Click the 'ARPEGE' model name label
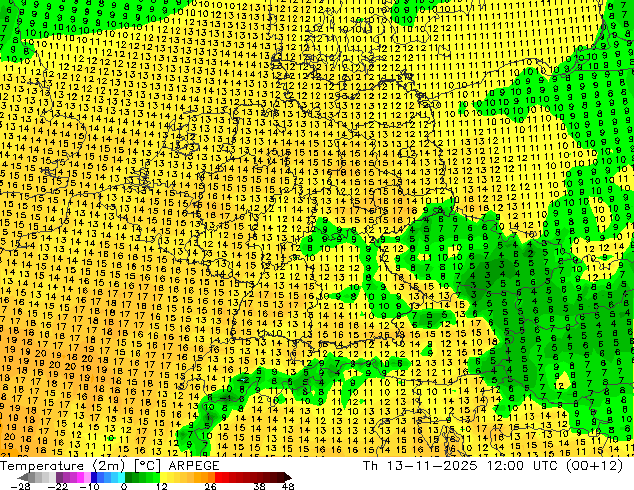This screenshot has height=490, width=634. pyautogui.click(x=194, y=466)
